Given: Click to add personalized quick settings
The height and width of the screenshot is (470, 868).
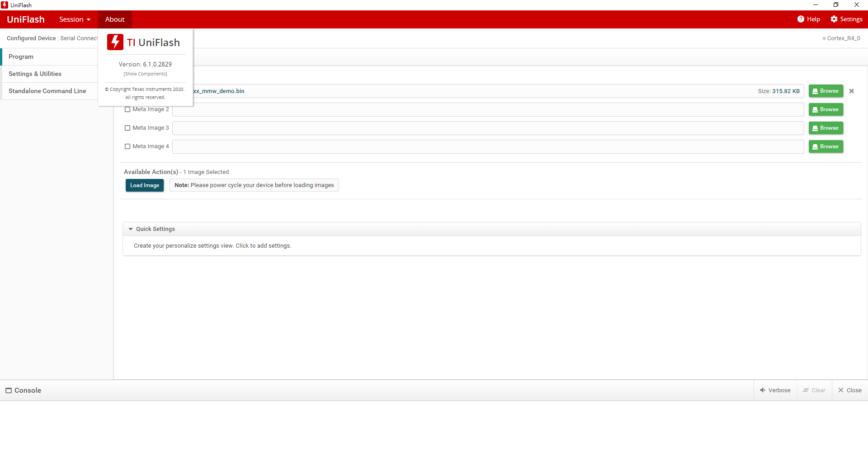Looking at the screenshot, I should coord(212,246).
